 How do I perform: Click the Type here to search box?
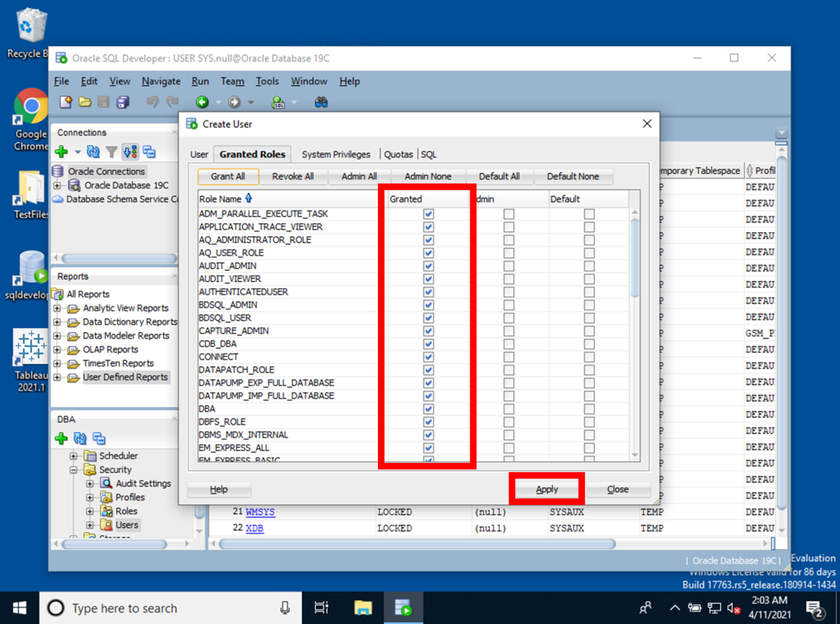click(170, 607)
